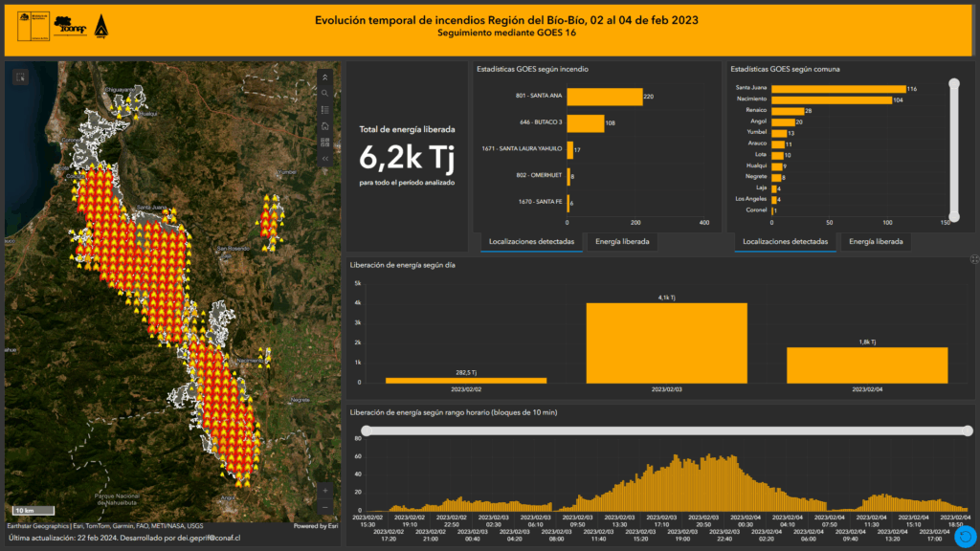This screenshot has height=551, width=980.
Task: Collapse map toolbar with double-up chevron
Action: coord(325,77)
